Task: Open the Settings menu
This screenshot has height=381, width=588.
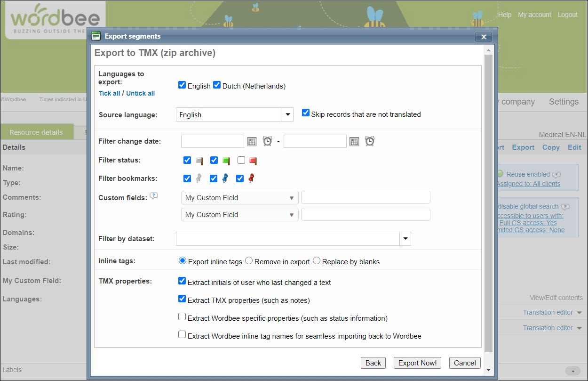Action: point(563,102)
